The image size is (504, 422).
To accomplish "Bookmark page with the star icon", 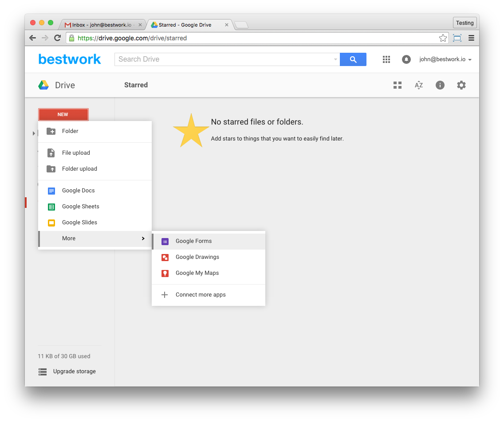I will click(x=443, y=38).
